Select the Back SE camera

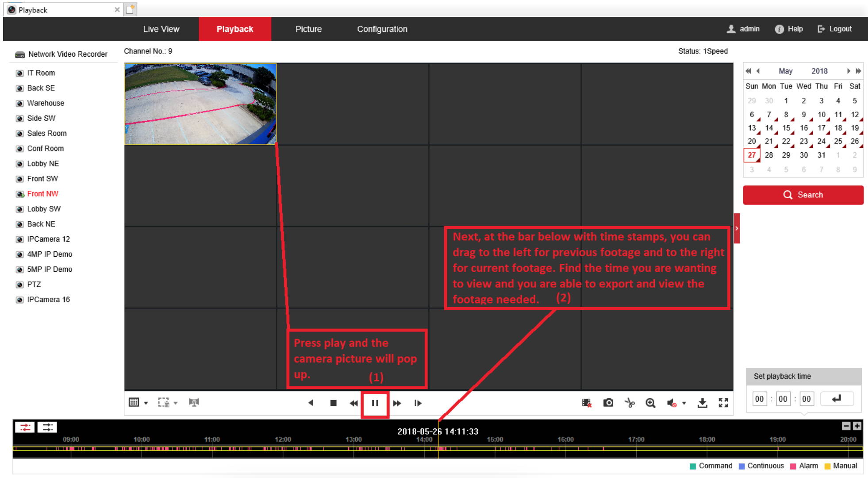(x=41, y=88)
